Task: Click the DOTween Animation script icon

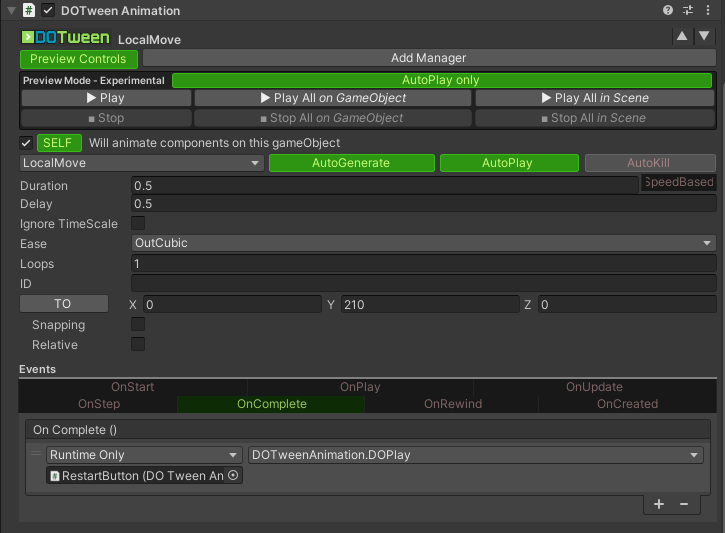Action: pos(29,10)
